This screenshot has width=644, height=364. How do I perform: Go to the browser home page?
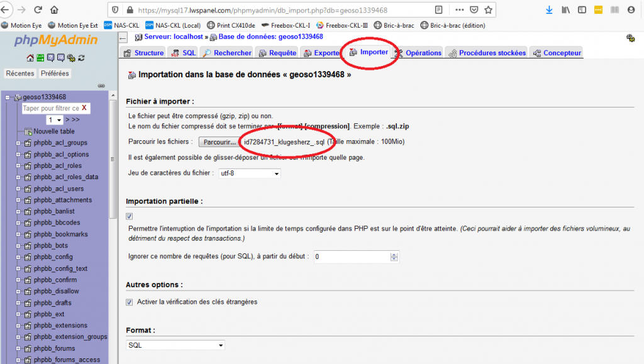(x=54, y=10)
